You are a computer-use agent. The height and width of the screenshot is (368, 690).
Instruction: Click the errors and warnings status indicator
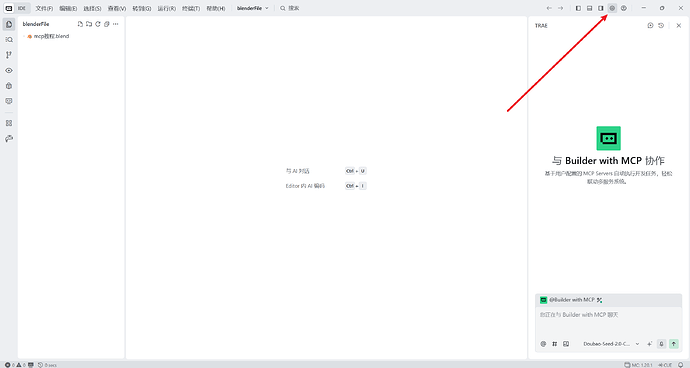15,365
